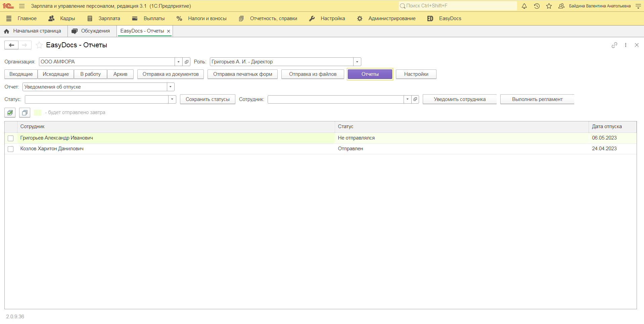Toggle the favorite star beside EasyDocs - Отчеты
This screenshot has height=324, width=644.
(39, 45)
